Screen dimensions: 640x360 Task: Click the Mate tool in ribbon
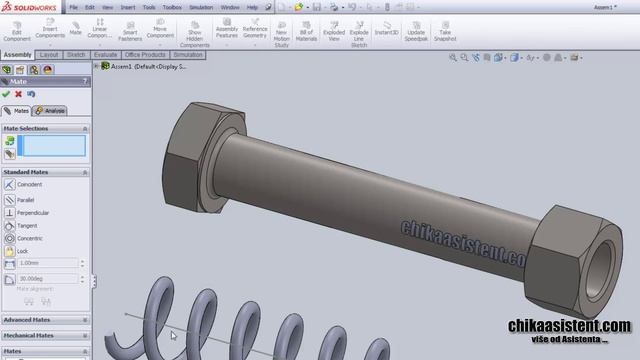(x=76, y=28)
